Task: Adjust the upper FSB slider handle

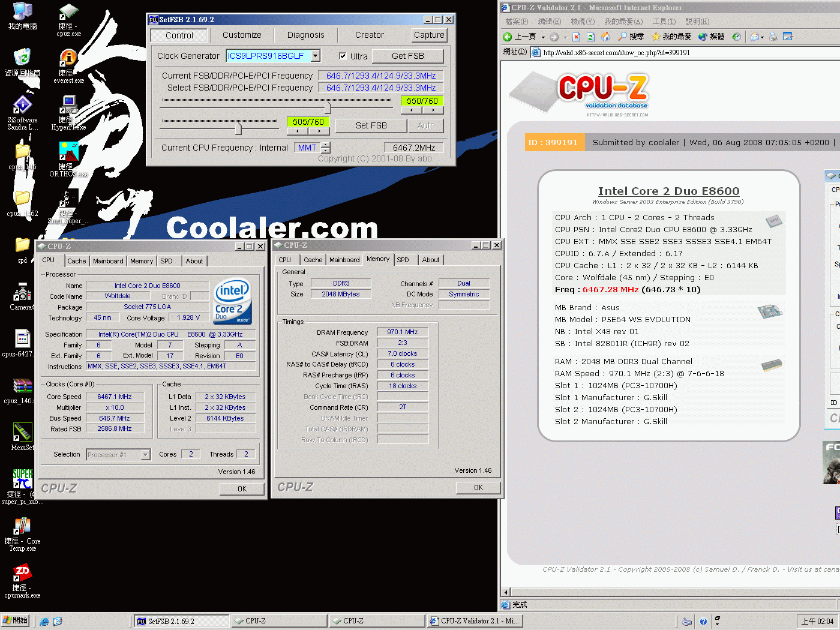Action: pyautogui.click(x=328, y=108)
